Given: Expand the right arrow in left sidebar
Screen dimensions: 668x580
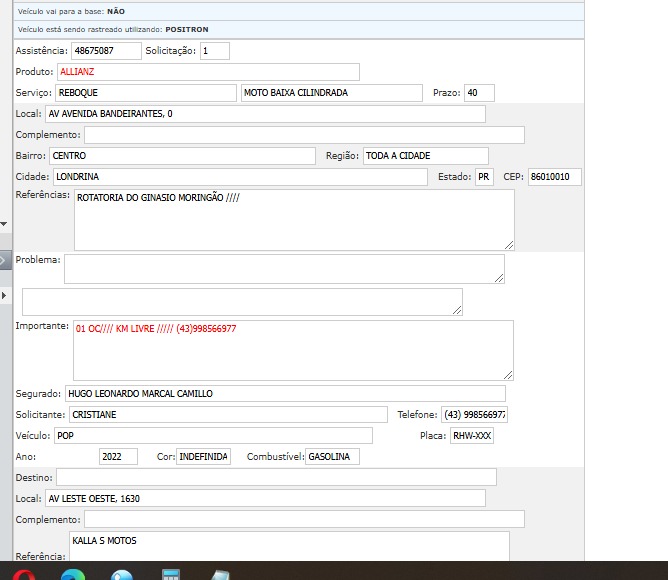Looking at the screenshot, I should point(4,295).
